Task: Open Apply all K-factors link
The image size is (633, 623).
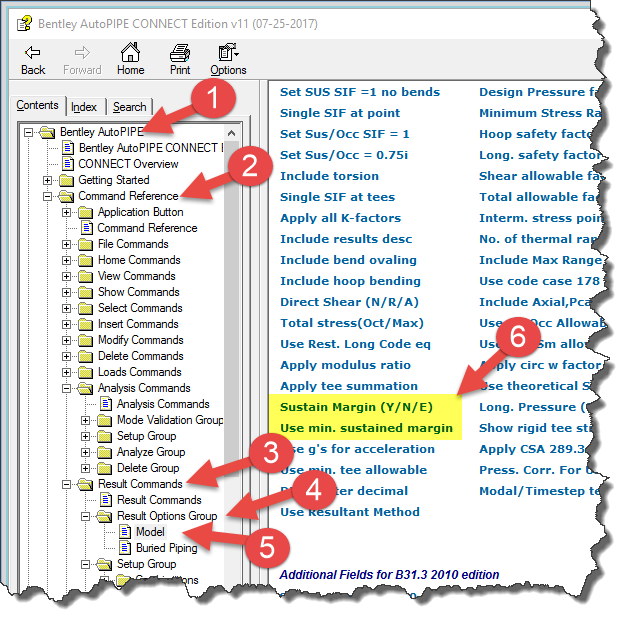Action: pos(340,218)
